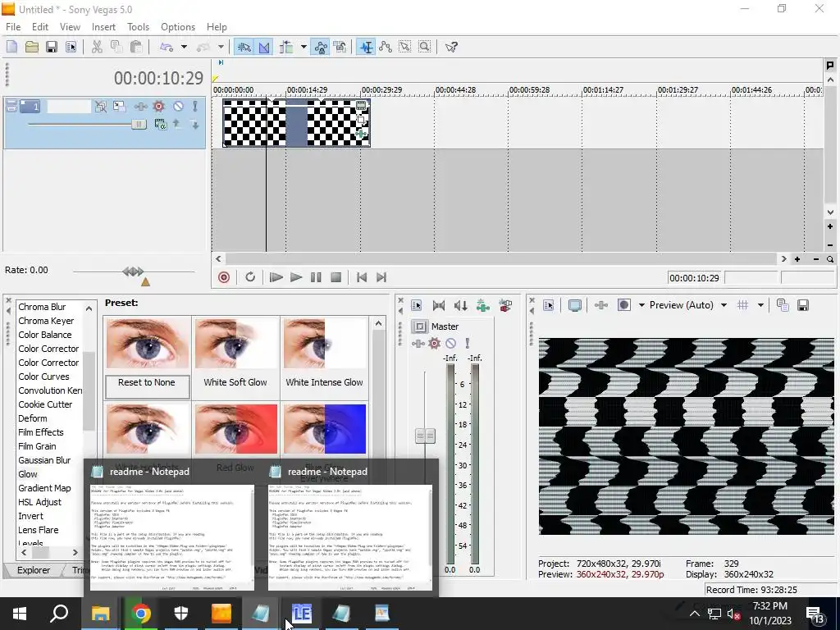Insert an Assignable FX in the mixer
Image resolution: width=840 pixels, height=630 pixels.
point(482,306)
